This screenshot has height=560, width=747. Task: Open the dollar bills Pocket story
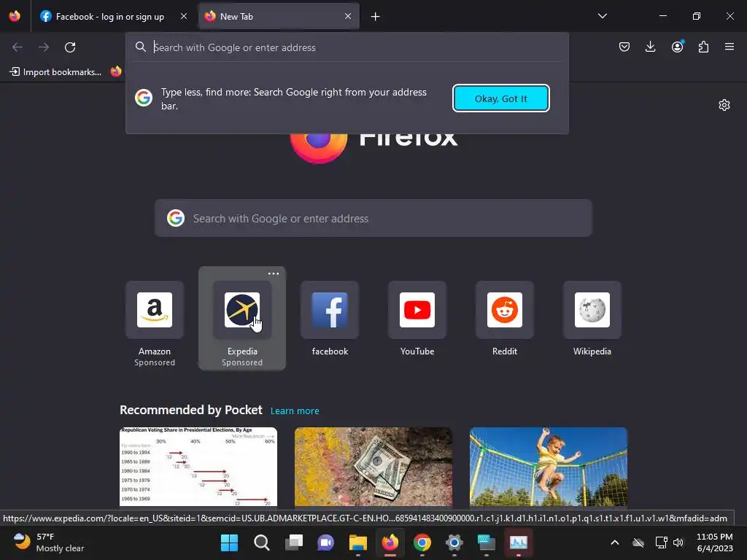[373, 467]
